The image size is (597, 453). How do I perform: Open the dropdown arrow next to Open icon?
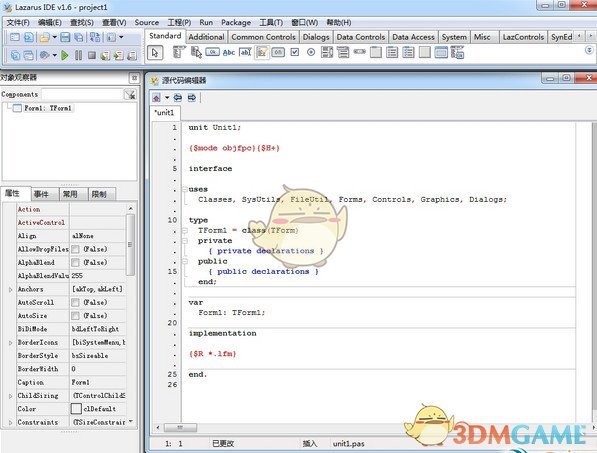[54, 37]
